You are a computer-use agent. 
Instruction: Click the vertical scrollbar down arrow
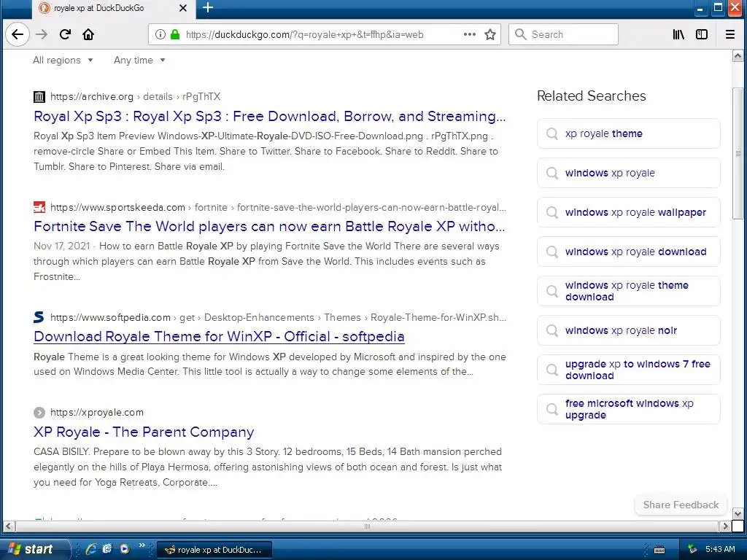[738, 514]
